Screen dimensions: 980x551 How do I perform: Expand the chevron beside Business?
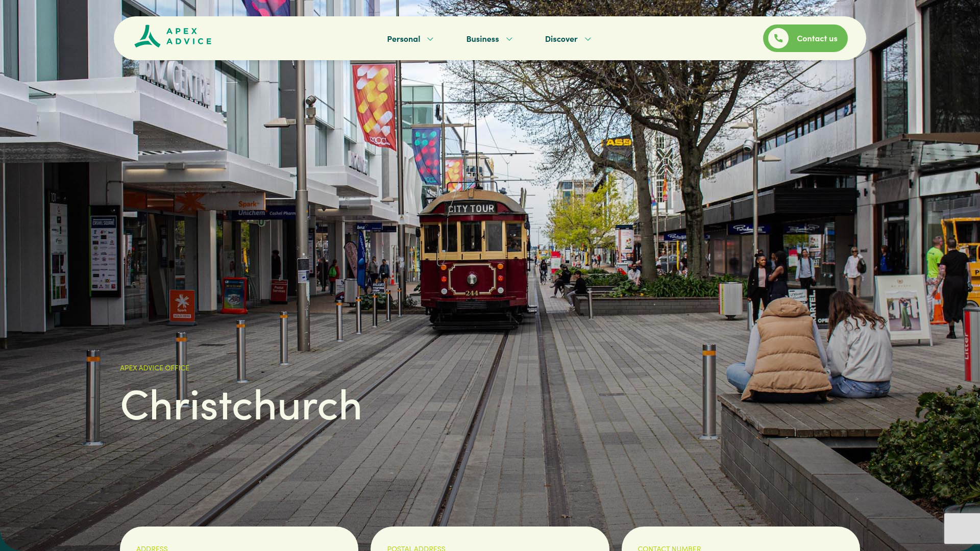point(509,39)
